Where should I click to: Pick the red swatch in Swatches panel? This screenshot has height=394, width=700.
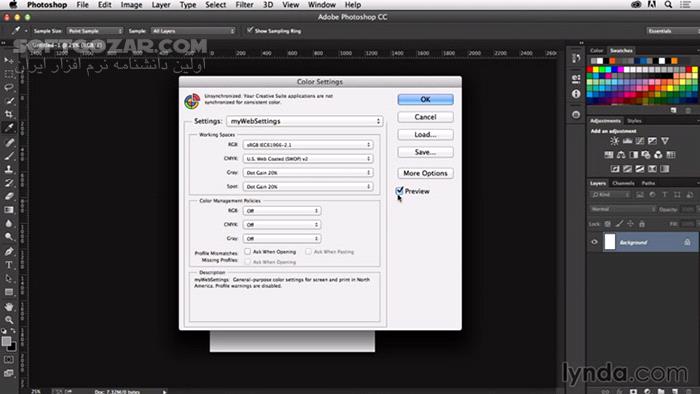click(590, 70)
